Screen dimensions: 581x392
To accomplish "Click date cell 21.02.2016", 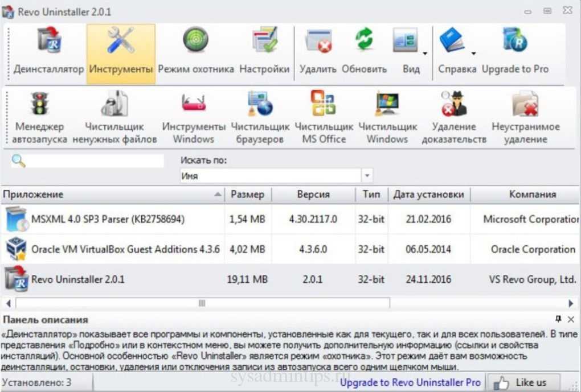I will [x=428, y=219].
